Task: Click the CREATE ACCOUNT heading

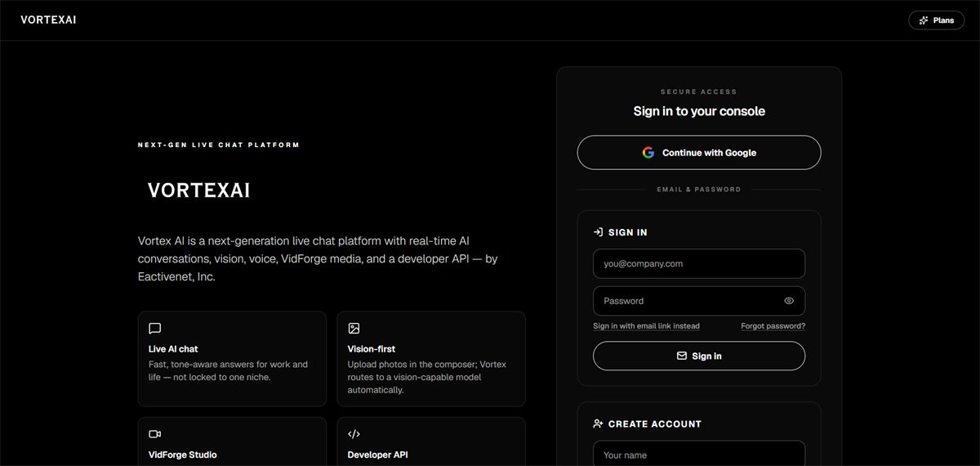Action: (x=655, y=423)
